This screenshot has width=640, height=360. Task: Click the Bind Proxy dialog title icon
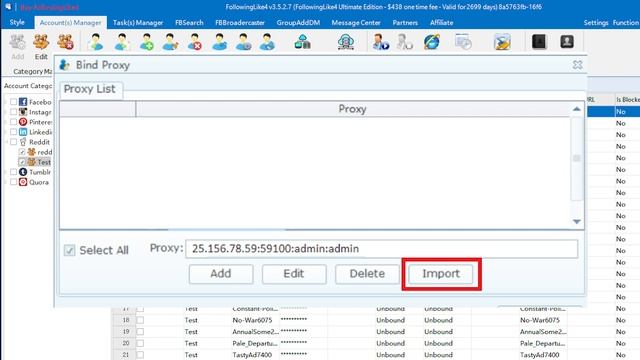coord(64,65)
